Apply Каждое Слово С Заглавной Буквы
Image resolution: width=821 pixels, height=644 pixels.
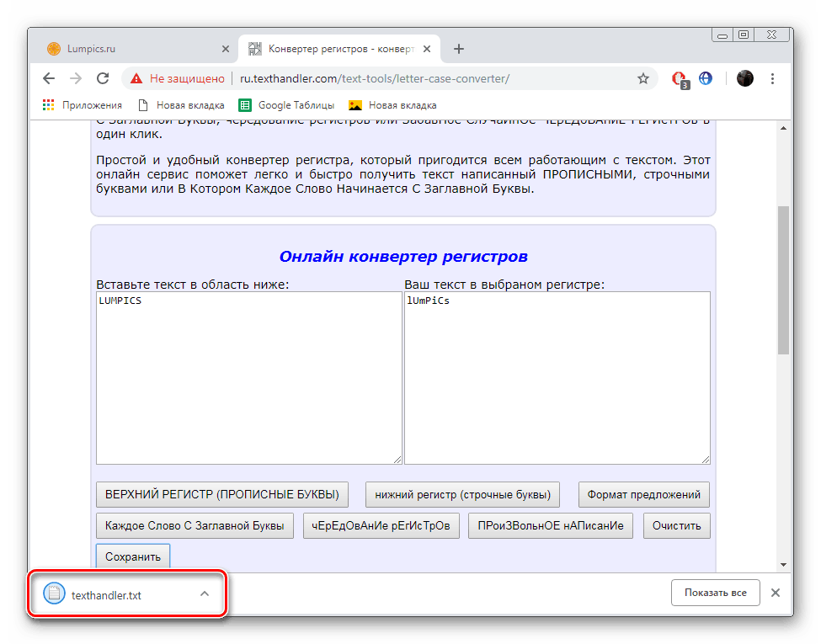(195, 525)
